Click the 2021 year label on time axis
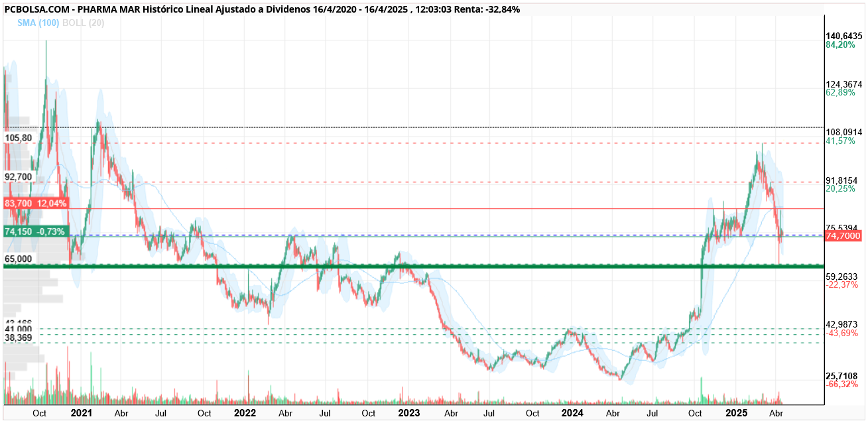This screenshot has height=423, width=868. point(82,413)
